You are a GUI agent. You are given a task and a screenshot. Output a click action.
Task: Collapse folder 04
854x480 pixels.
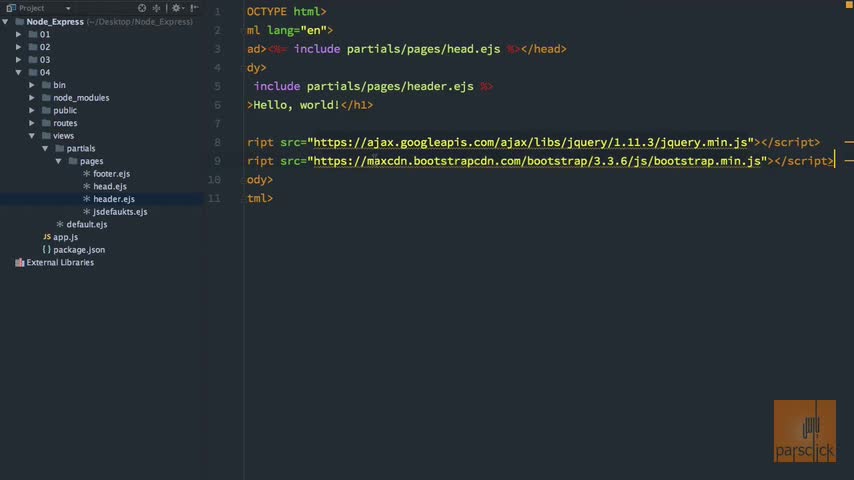(19, 72)
